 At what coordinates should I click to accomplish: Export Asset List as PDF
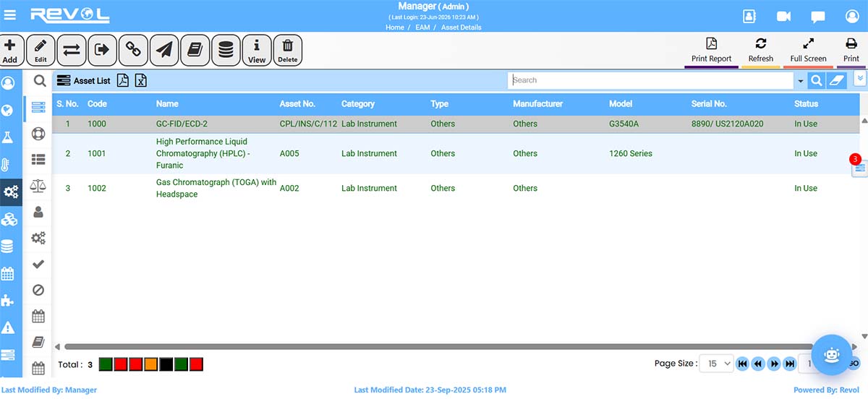click(x=123, y=81)
